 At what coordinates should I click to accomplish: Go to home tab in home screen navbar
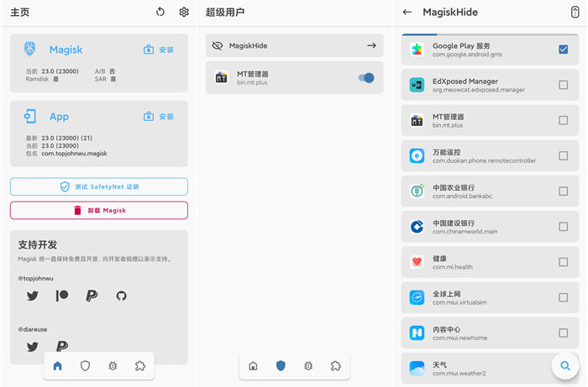(57, 366)
